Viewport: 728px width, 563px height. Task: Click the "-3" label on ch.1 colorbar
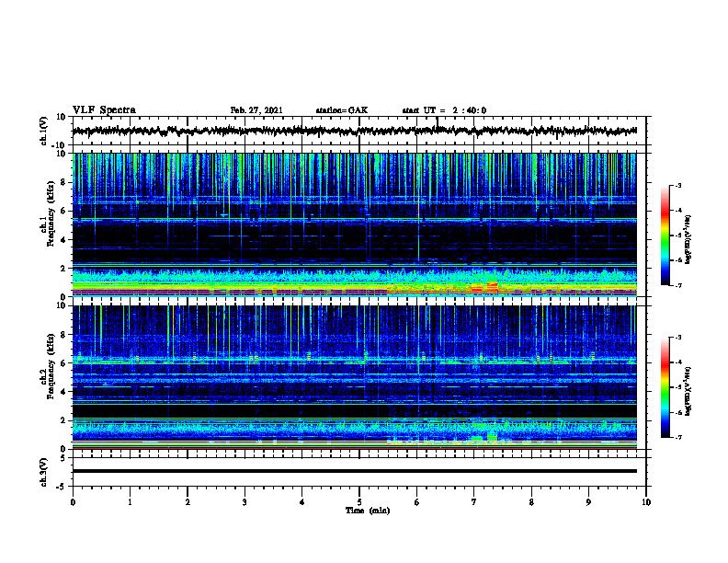pos(677,186)
